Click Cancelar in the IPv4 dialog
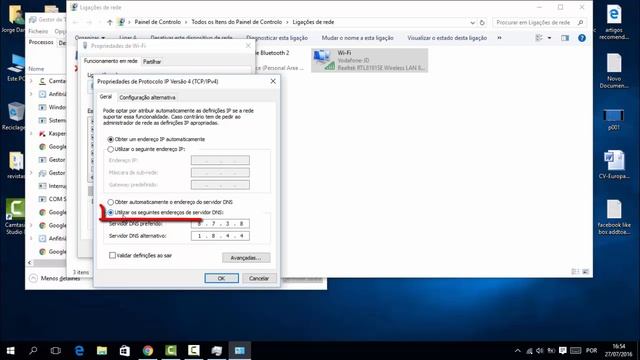Image resolution: width=640 pixels, height=360 pixels. (x=259, y=278)
